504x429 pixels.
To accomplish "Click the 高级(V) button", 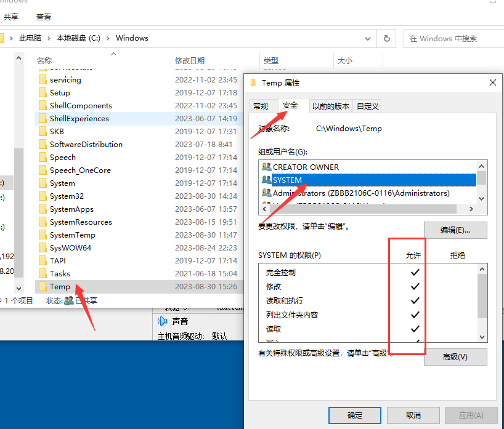I will click(x=455, y=357).
